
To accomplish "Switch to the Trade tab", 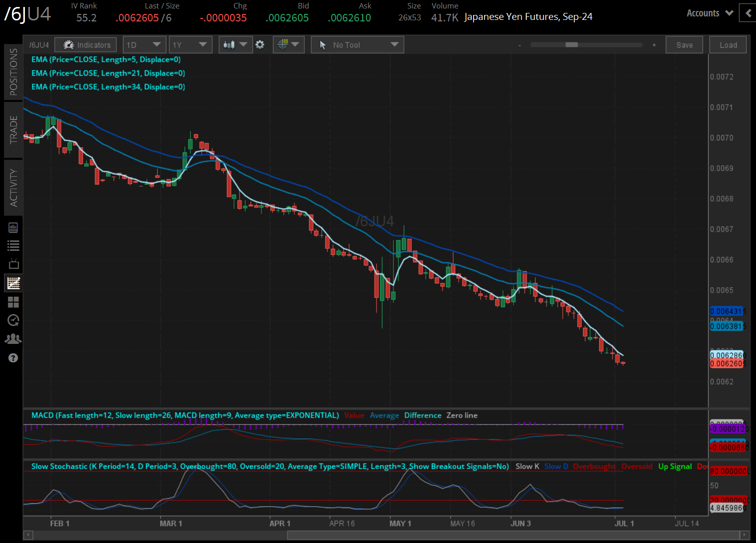I will click(13, 129).
